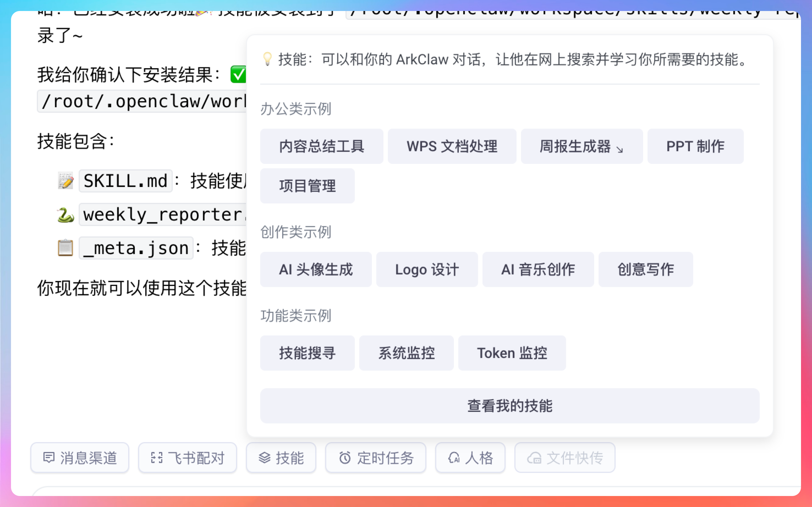Click the 消息渠道 message channel icon button

pyautogui.click(x=80, y=458)
